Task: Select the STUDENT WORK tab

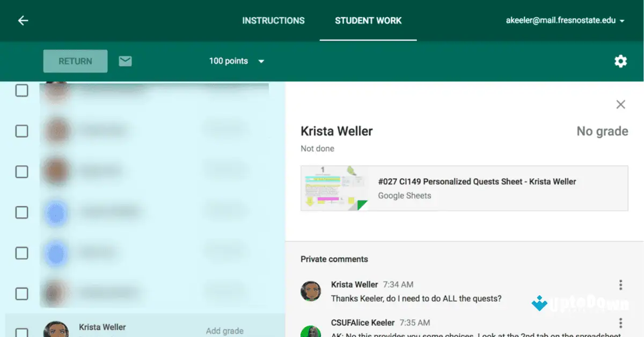Action: point(368,20)
